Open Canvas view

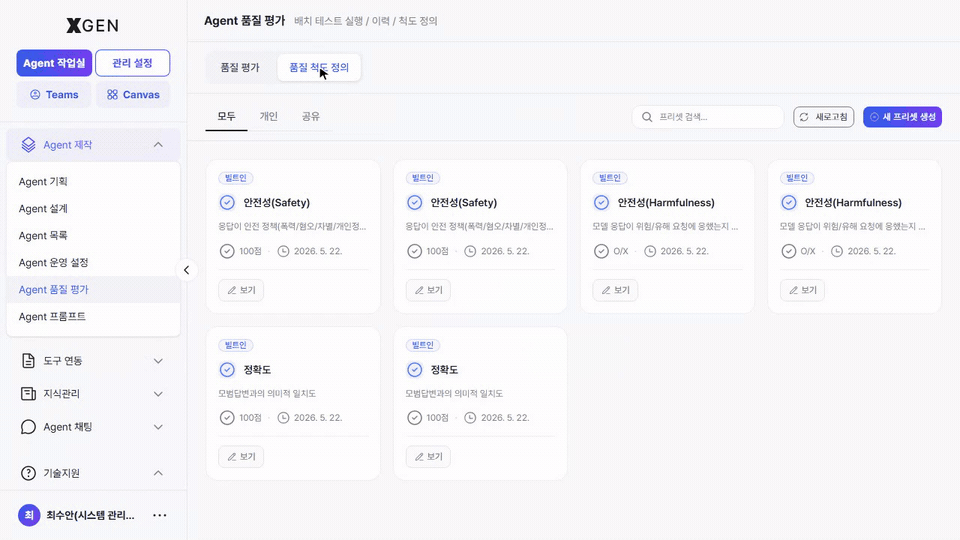[x=133, y=94]
